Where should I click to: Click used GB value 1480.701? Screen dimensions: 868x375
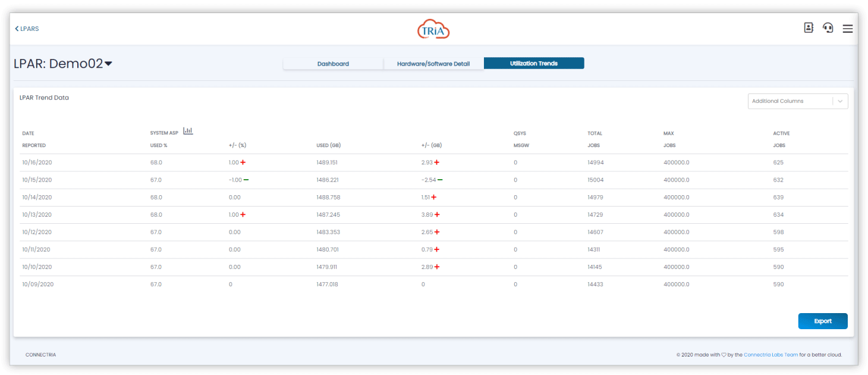(x=327, y=249)
